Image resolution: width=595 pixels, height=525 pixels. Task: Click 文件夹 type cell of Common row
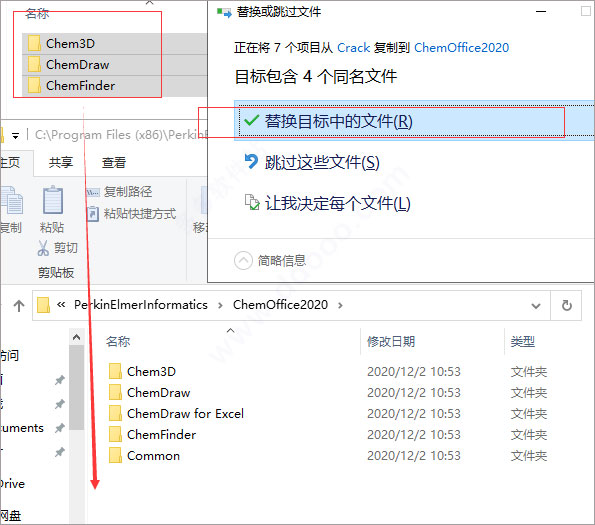[528, 456]
